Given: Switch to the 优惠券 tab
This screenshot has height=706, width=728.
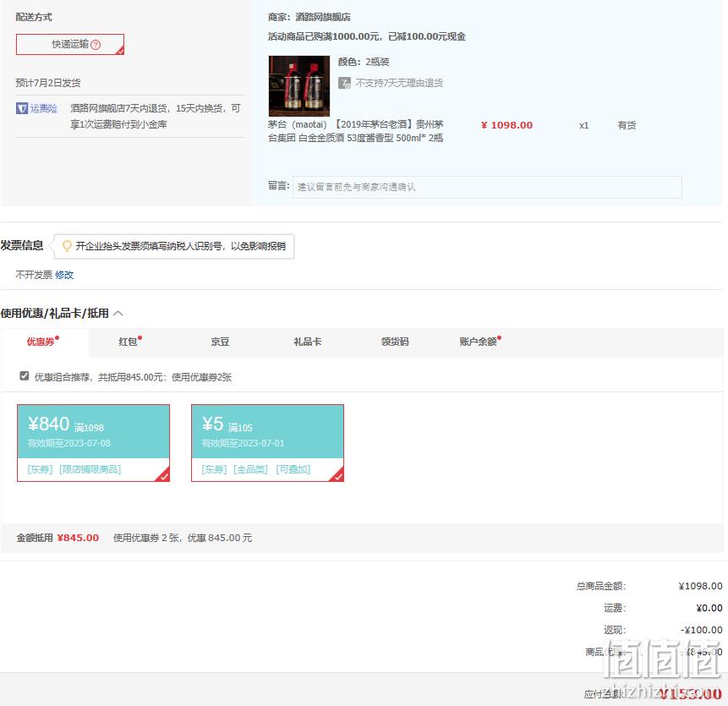Looking at the screenshot, I should [43, 342].
